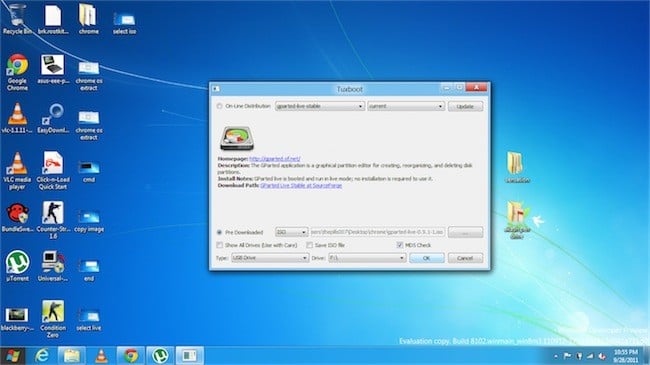Open the Type USB Drive dropdown
Screen dimensions: 650x365
(x=269, y=258)
